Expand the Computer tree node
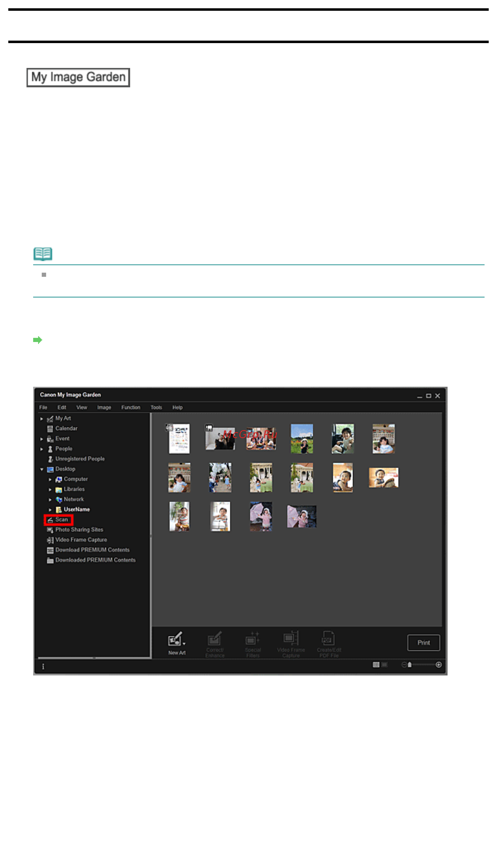The width and height of the screenshot is (497, 868). click(50, 480)
